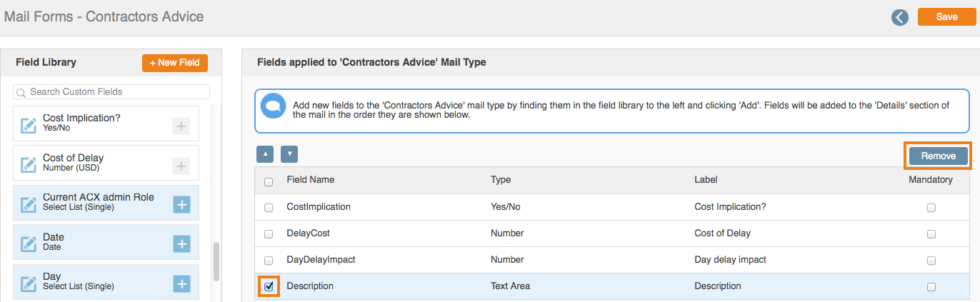Click the back arrow icon beside Save
Viewport: 980px width, 302px height.
click(899, 17)
